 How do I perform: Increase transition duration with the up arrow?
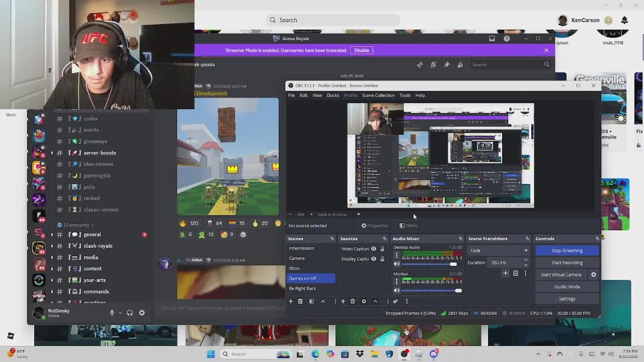526,260
